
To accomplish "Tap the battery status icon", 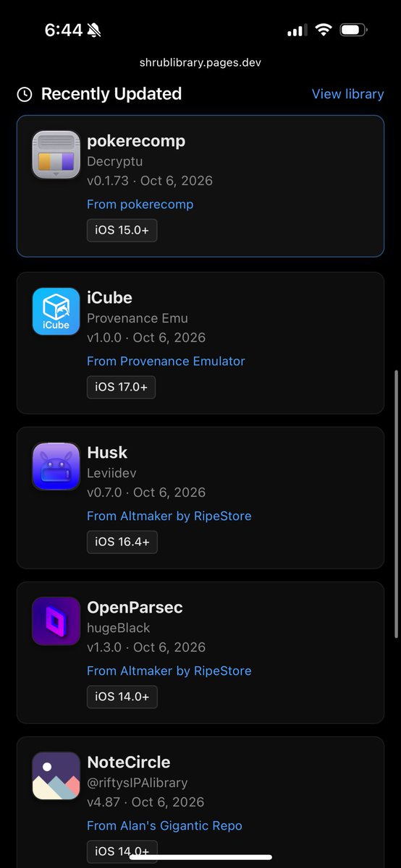I will pyautogui.click(x=354, y=30).
